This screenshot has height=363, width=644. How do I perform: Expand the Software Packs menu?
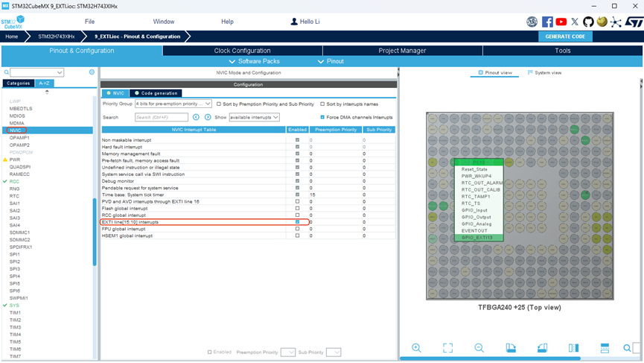tap(254, 61)
